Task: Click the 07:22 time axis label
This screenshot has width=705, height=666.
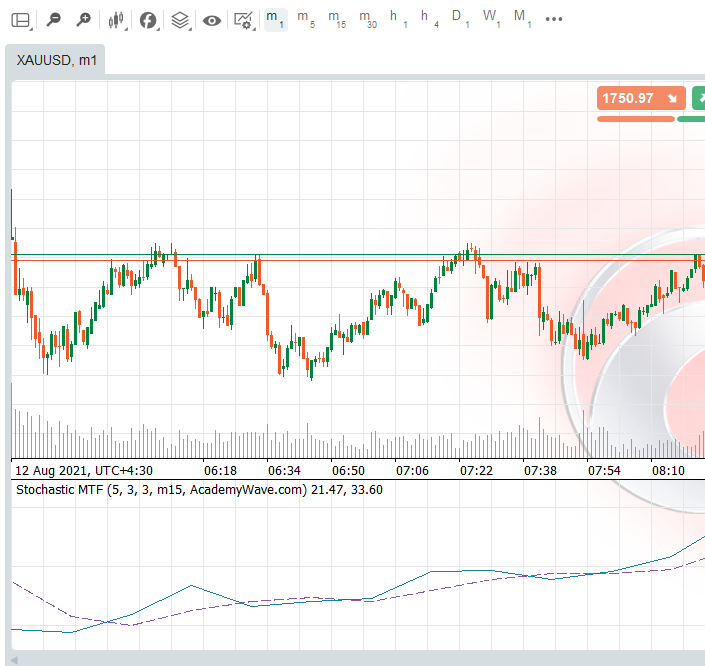Action: (477, 470)
